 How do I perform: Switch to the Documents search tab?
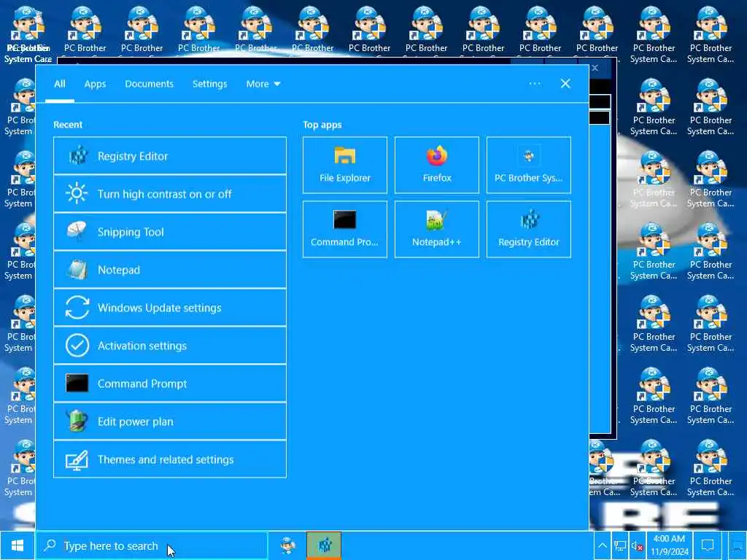[x=149, y=84]
